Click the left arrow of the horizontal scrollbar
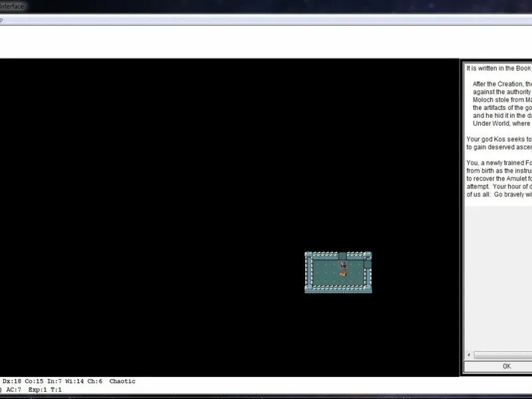This screenshot has height=399, width=532. click(469, 355)
